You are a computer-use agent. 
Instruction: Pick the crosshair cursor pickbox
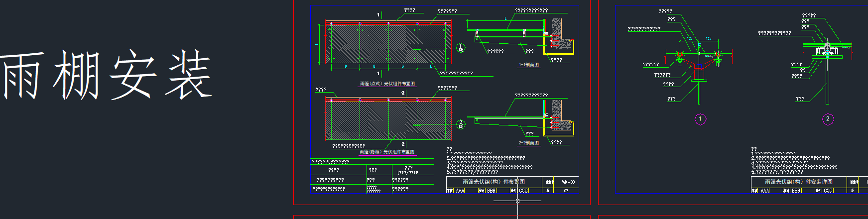517,201
